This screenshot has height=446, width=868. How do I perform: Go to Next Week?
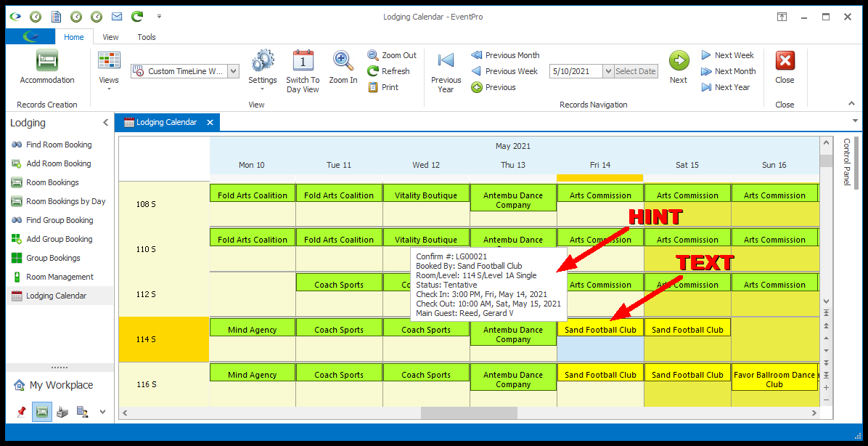[727, 55]
